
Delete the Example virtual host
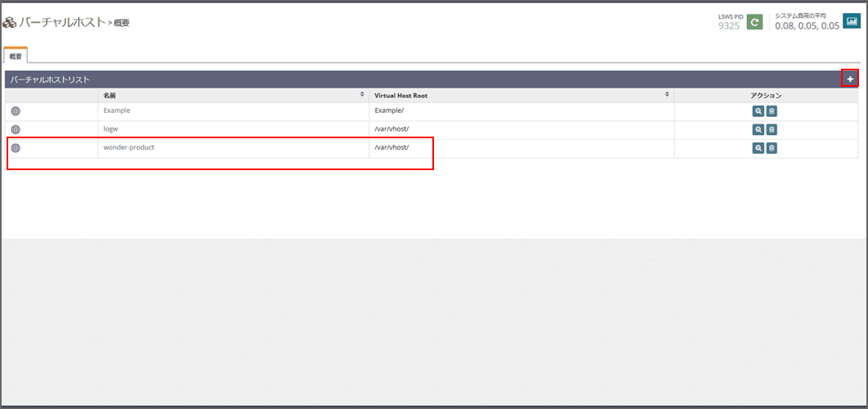(x=771, y=110)
